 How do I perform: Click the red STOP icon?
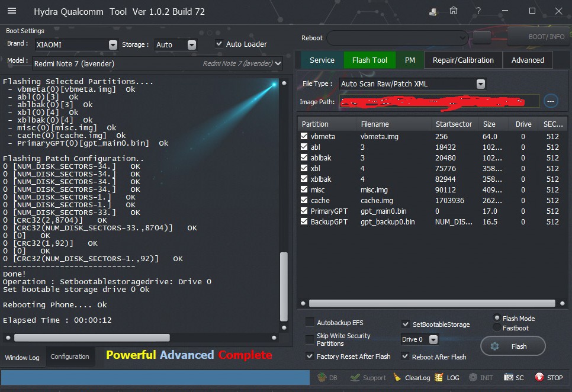(539, 377)
